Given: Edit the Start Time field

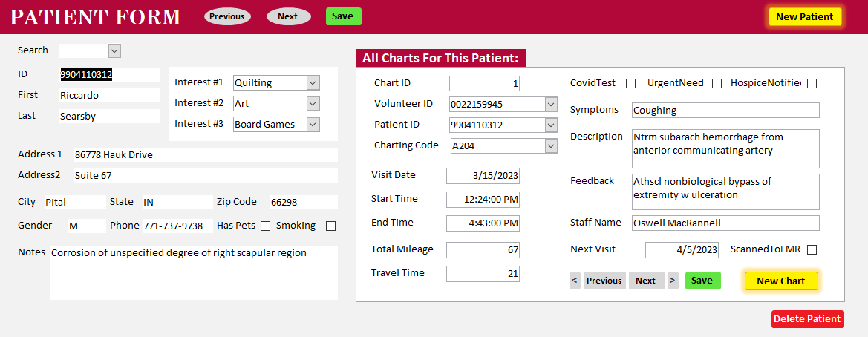Looking at the screenshot, I should pyautogui.click(x=483, y=200).
